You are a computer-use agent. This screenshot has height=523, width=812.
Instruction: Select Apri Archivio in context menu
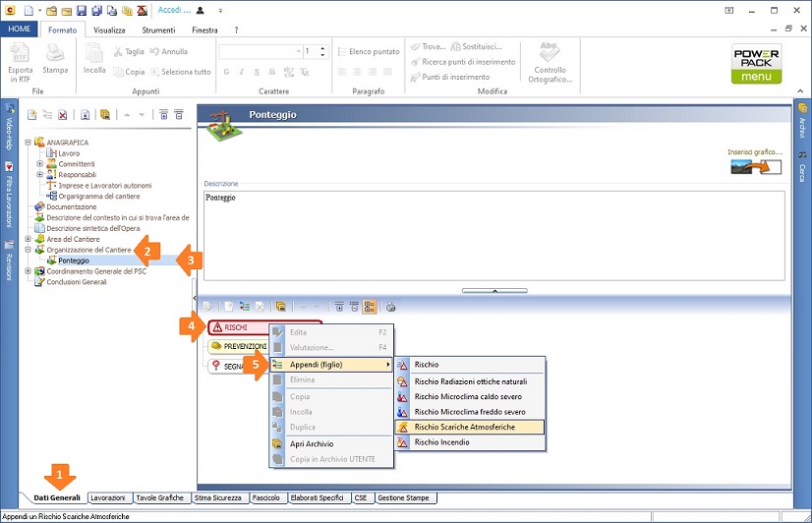coord(311,443)
